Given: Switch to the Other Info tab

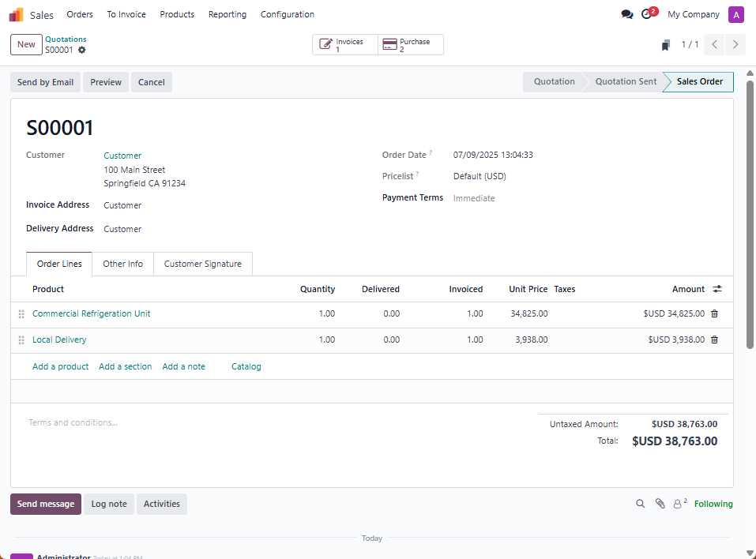Looking at the screenshot, I should [x=122, y=264].
